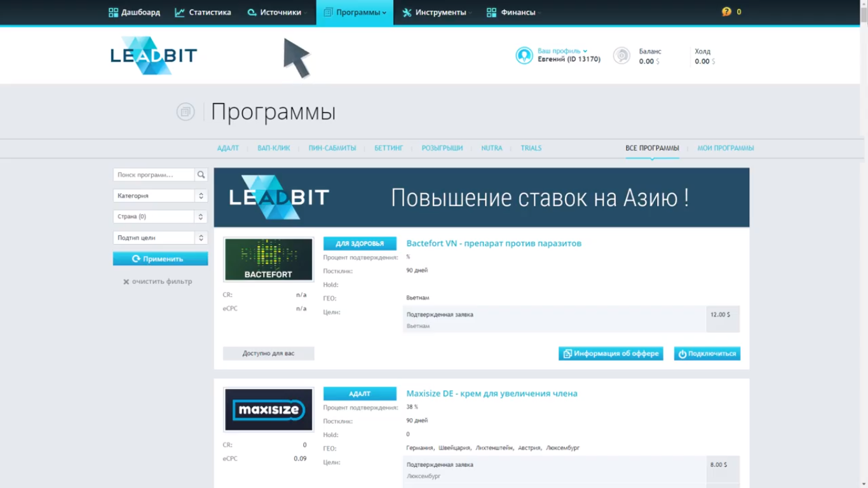The height and width of the screenshot is (488, 868).
Task: Open Статистика via its chart icon
Action: click(180, 11)
